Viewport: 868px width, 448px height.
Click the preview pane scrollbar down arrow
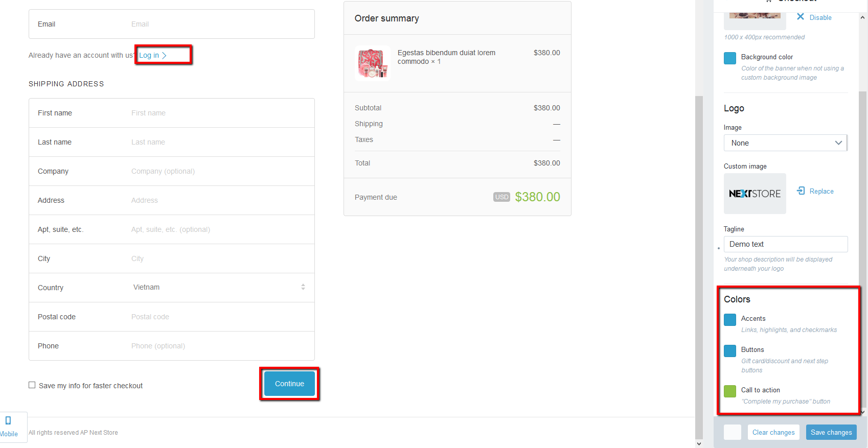click(699, 443)
